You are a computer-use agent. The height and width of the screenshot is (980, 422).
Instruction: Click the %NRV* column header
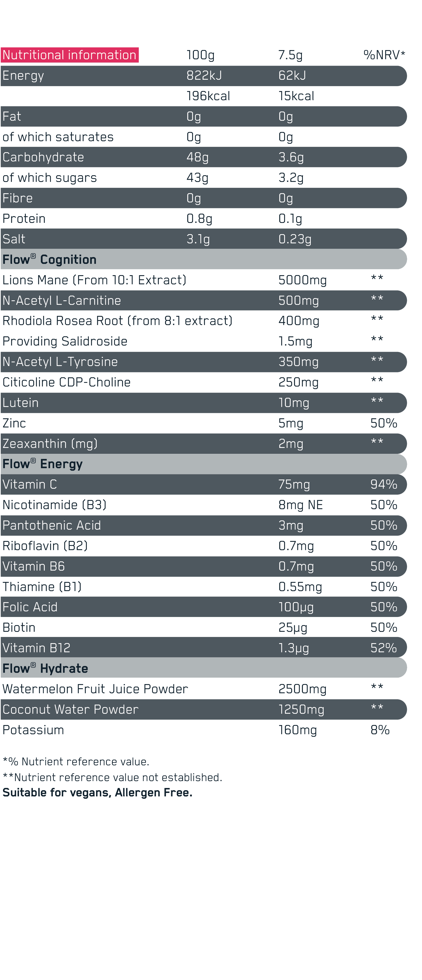tap(384, 55)
